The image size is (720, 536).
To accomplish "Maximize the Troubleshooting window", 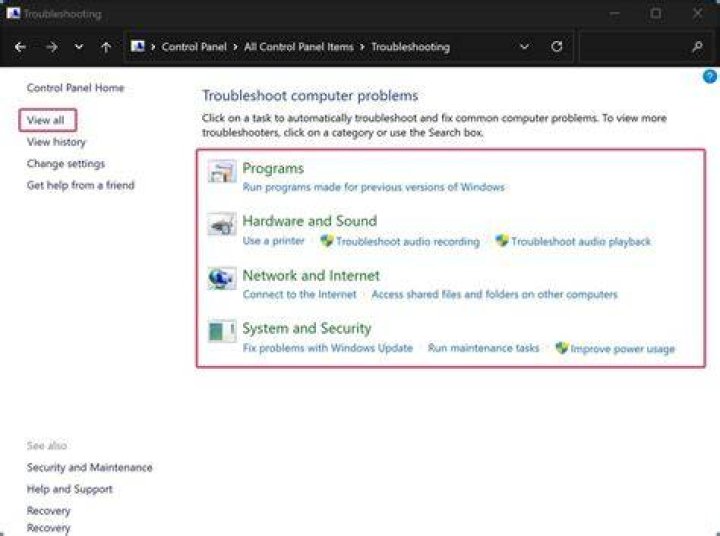I will 656,14.
